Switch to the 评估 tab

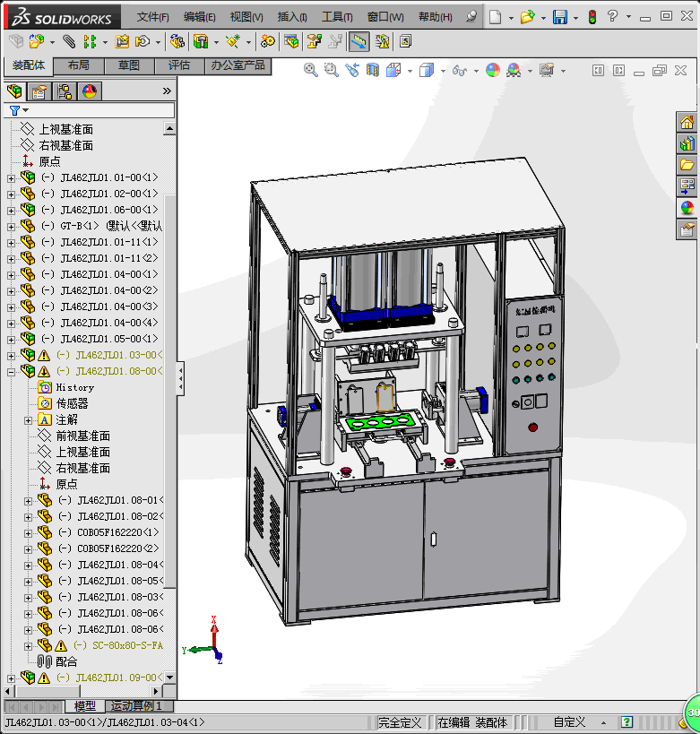pyautogui.click(x=178, y=65)
